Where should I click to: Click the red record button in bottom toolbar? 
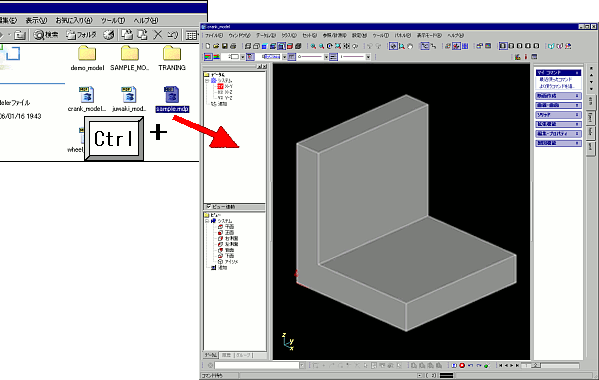click(462, 365)
